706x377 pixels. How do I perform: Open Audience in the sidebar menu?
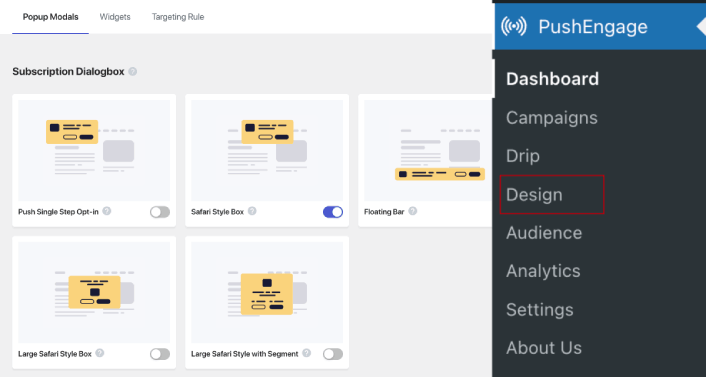coord(544,233)
